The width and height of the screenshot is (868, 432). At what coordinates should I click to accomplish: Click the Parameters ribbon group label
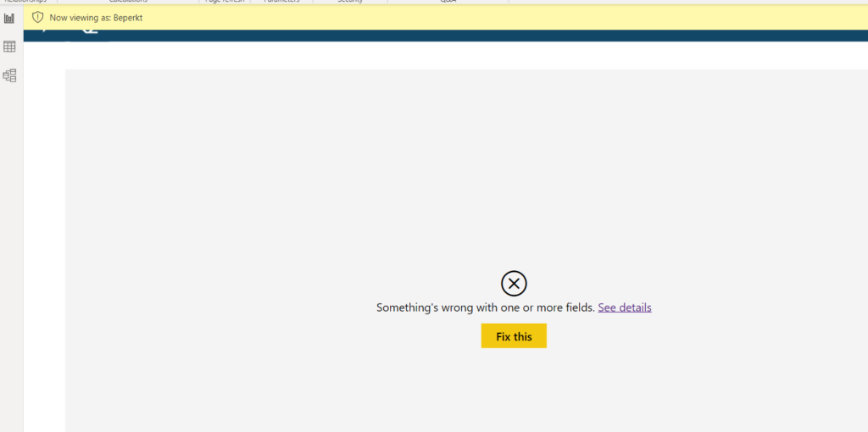281,2
